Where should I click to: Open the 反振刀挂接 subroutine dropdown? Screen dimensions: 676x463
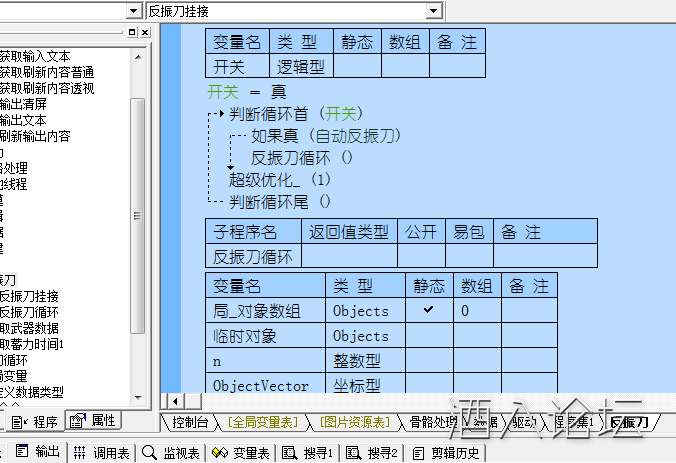[434, 11]
